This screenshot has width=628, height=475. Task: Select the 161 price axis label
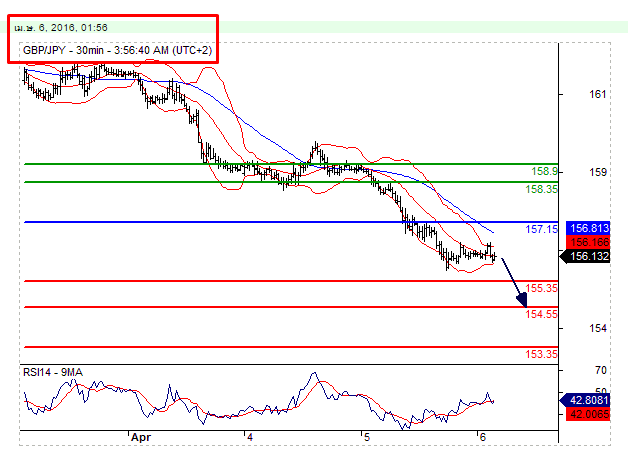click(x=598, y=95)
